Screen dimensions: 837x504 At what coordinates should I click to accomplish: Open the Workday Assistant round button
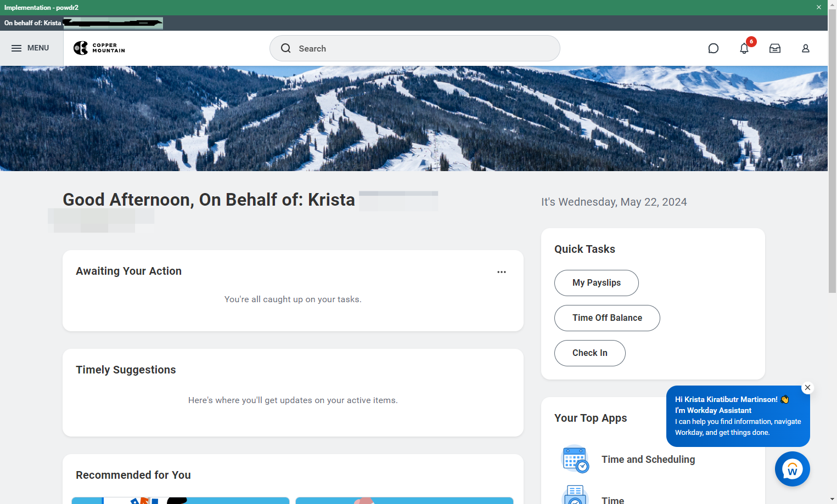(793, 469)
